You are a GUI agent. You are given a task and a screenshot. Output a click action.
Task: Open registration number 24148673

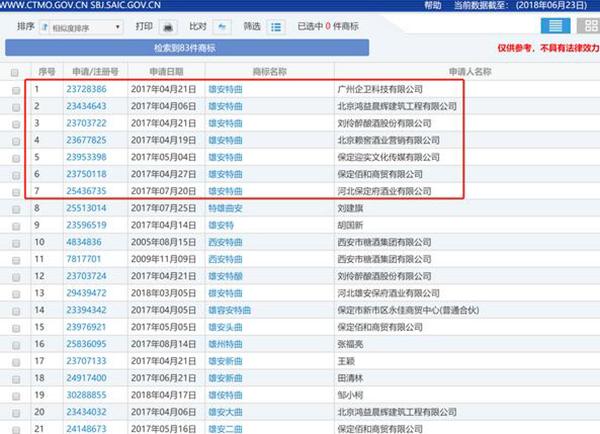point(86,429)
